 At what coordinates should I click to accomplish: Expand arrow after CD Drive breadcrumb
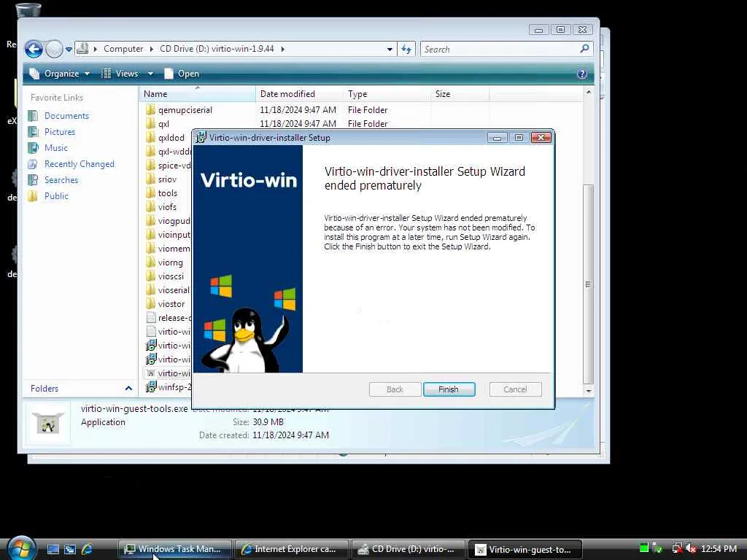click(x=282, y=49)
